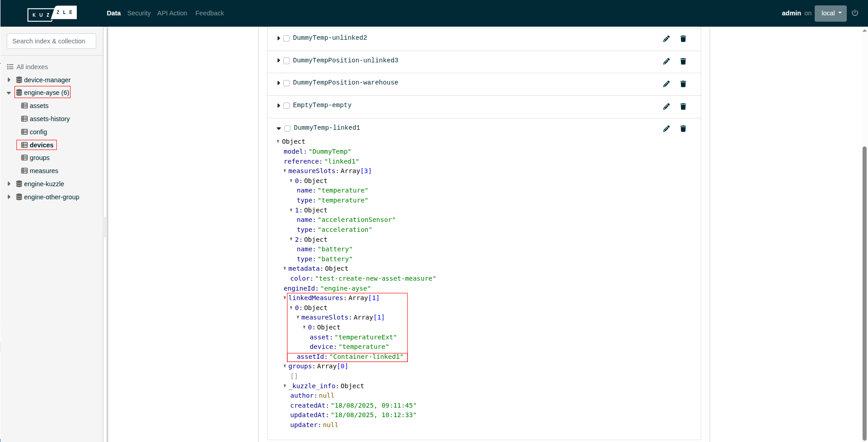Image resolution: width=868 pixels, height=442 pixels.
Task: Open the assets-history collection
Action: point(49,119)
